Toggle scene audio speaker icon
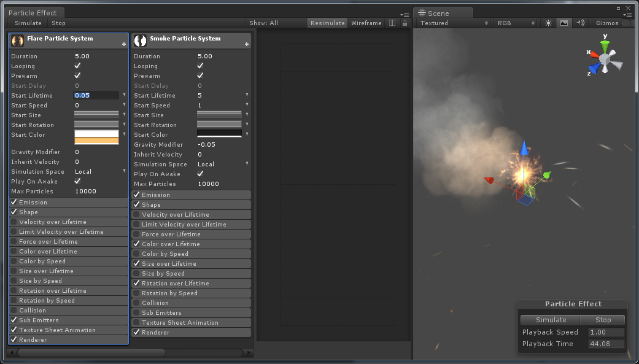 (x=580, y=23)
